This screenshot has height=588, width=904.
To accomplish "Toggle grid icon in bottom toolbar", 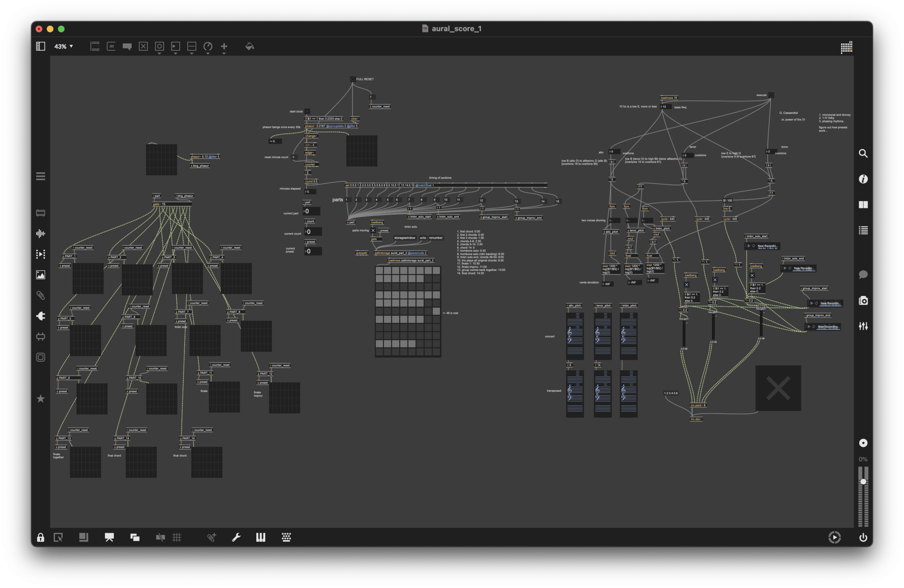I will (177, 537).
